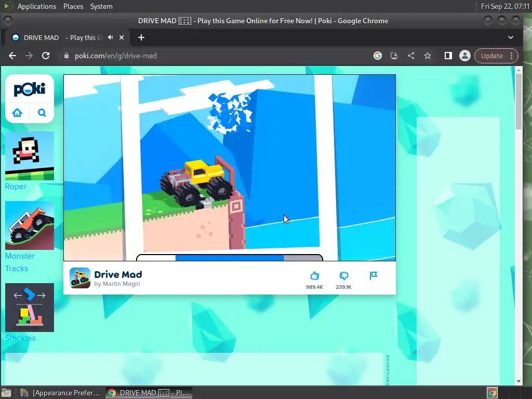Bookmark this tab with the star

pyautogui.click(x=428, y=56)
